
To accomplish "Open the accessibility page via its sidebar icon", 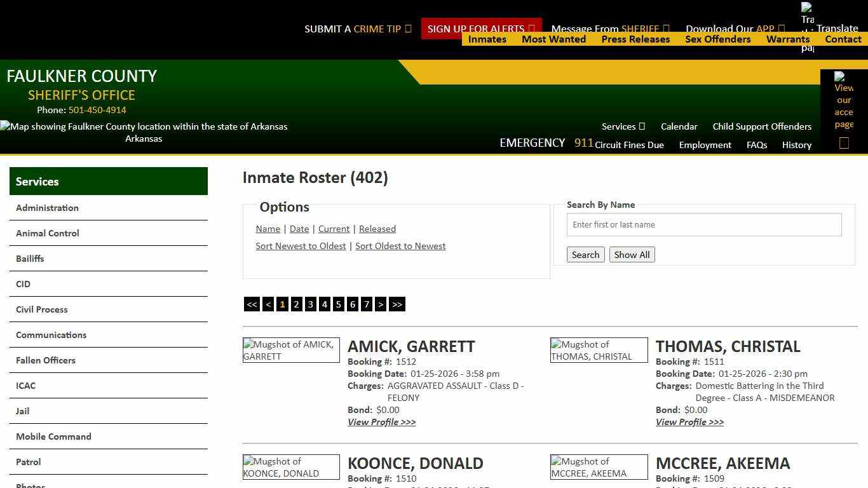I will (x=844, y=102).
